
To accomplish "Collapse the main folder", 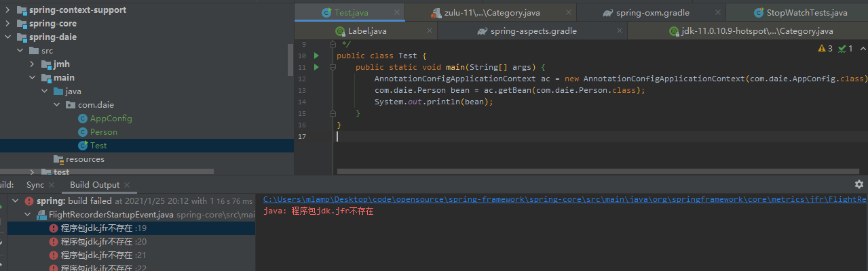I will point(31,78).
